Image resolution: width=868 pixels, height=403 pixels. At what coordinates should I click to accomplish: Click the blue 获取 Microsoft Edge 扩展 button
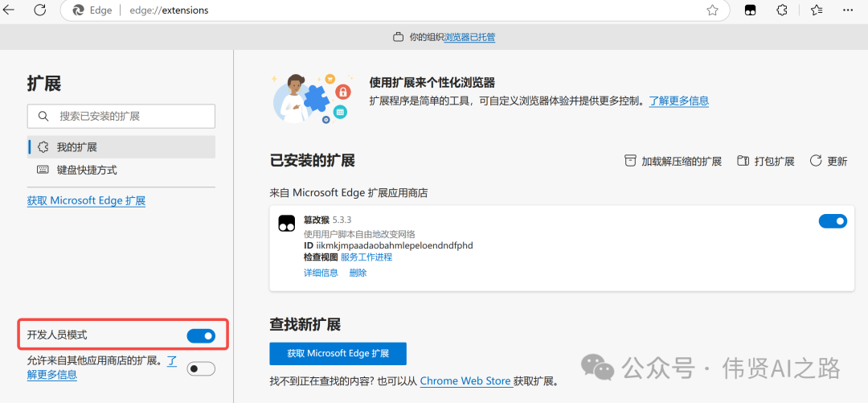pos(338,354)
